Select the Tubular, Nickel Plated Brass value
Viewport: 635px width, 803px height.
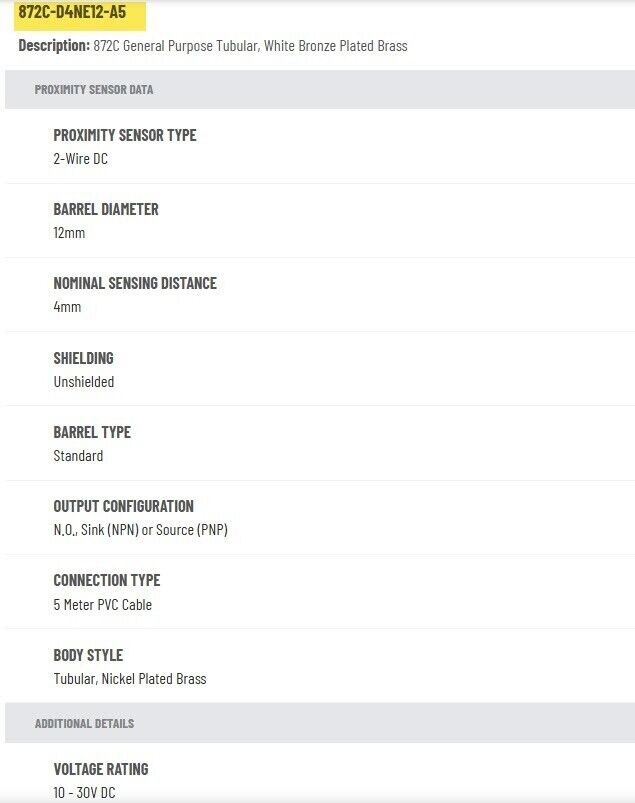point(130,679)
